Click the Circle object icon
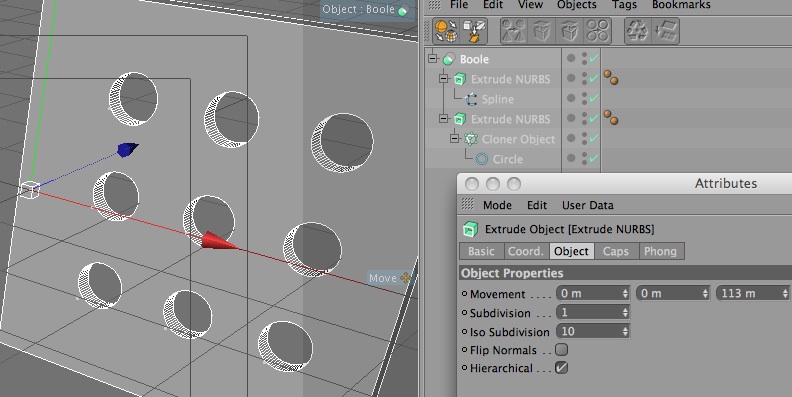 [481, 159]
